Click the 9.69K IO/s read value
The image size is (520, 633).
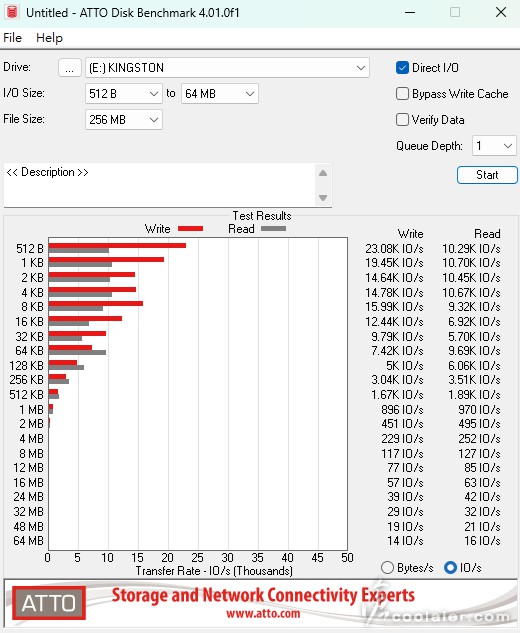474,350
